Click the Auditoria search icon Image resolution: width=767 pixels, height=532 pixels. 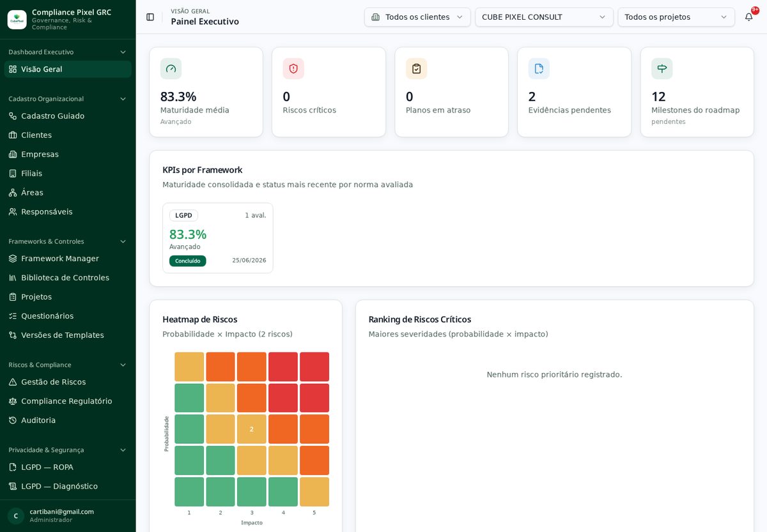13,420
